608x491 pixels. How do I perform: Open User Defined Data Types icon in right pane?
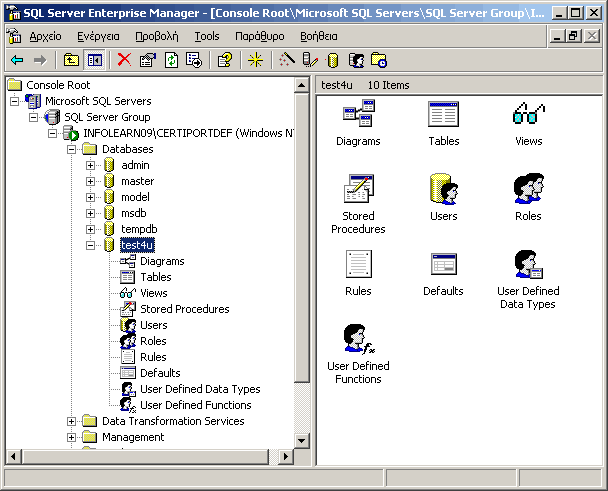529,264
